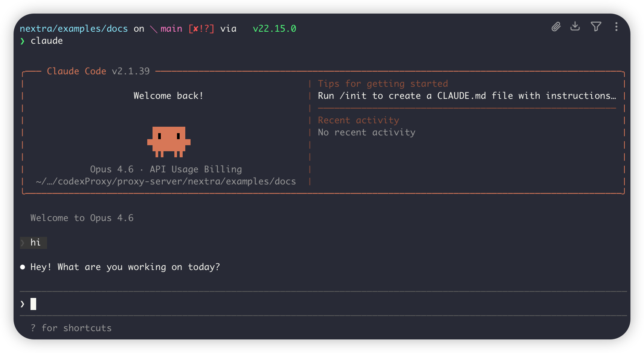The image size is (644, 353).
Task: Open the vertical three-dot more menu
Action: tap(616, 27)
